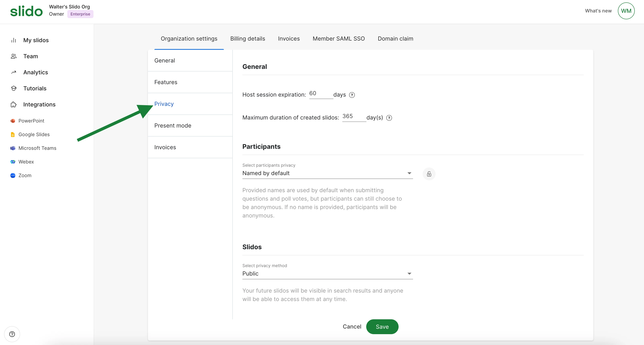The height and width of the screenshot is (345, 644).
Task: Click the Integrations puzzle icon
Action: point(14,104)
